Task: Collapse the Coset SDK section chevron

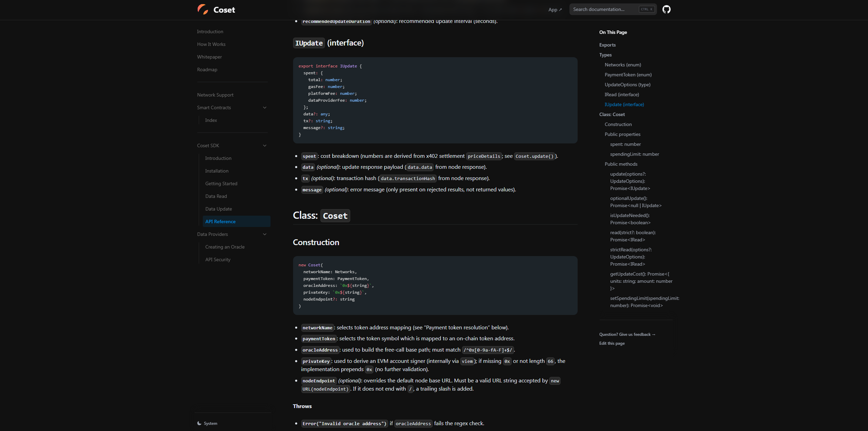Action: click(265, 146)
